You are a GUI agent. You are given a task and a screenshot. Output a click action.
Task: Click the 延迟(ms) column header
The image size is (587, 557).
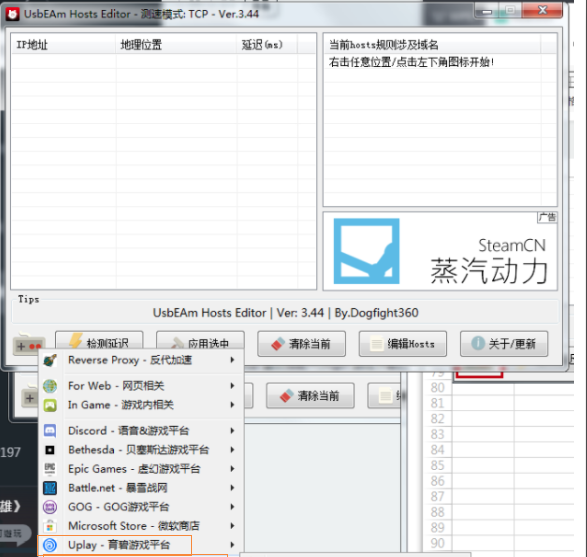pos(267,45)
